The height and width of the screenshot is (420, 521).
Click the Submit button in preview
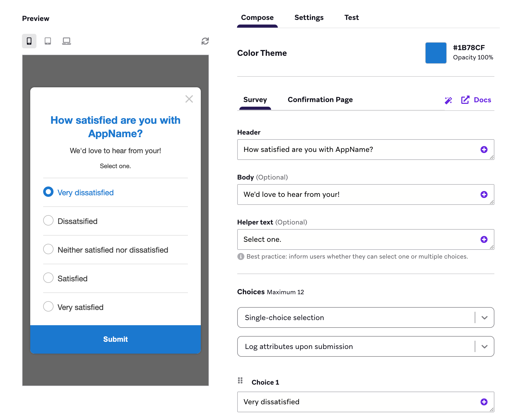click(115, 339)
